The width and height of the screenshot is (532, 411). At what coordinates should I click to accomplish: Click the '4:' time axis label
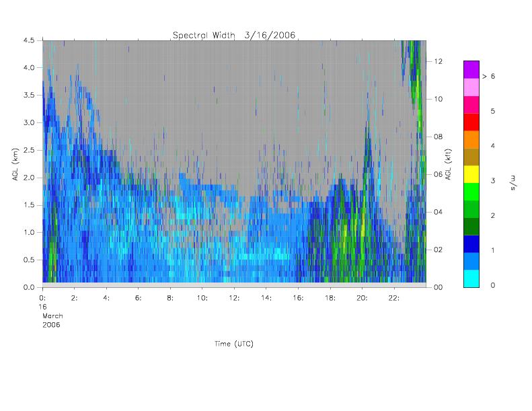[x=106, y=298]
